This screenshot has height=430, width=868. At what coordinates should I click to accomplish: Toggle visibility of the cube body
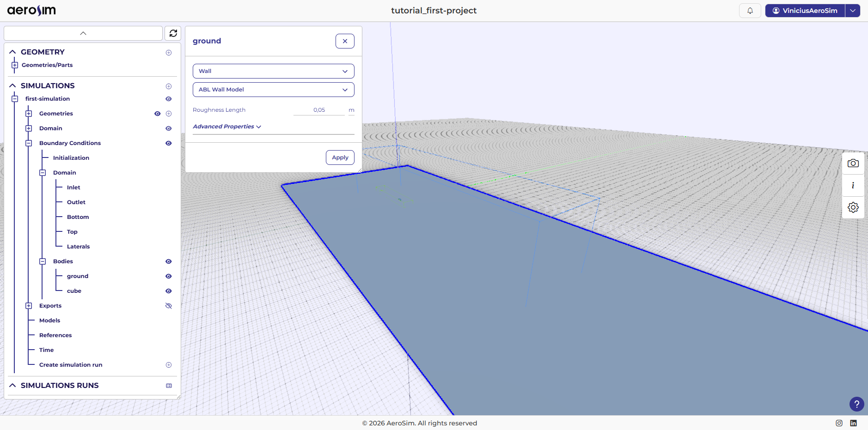169,291
